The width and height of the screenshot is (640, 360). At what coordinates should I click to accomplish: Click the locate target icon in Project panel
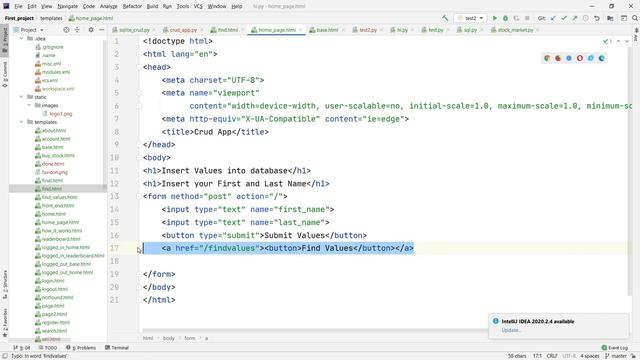(66, 30)
